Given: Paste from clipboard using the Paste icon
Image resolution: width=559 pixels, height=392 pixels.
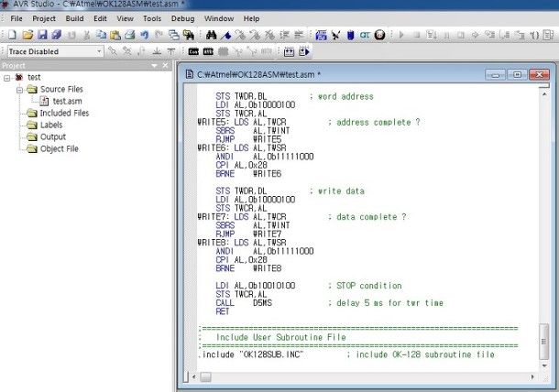Looking at the screenshot, I should click(x=115, y=35).
